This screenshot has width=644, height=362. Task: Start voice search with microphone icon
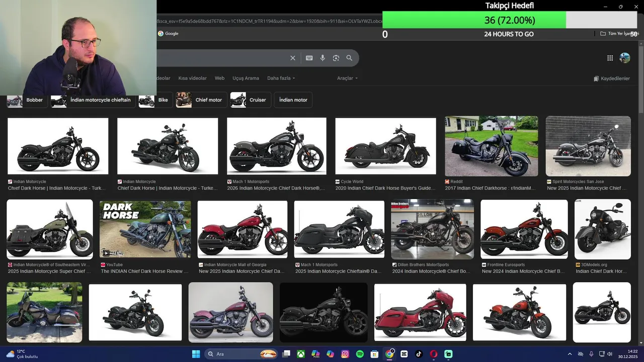click(323, 58)
